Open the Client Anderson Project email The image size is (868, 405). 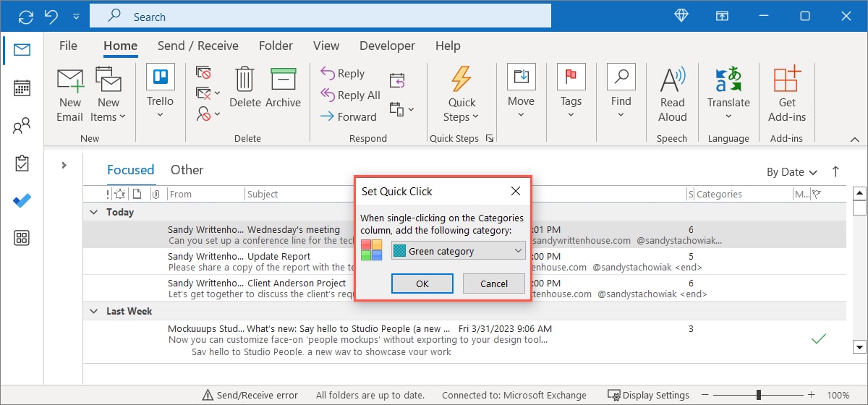click(x=464, y=289)
